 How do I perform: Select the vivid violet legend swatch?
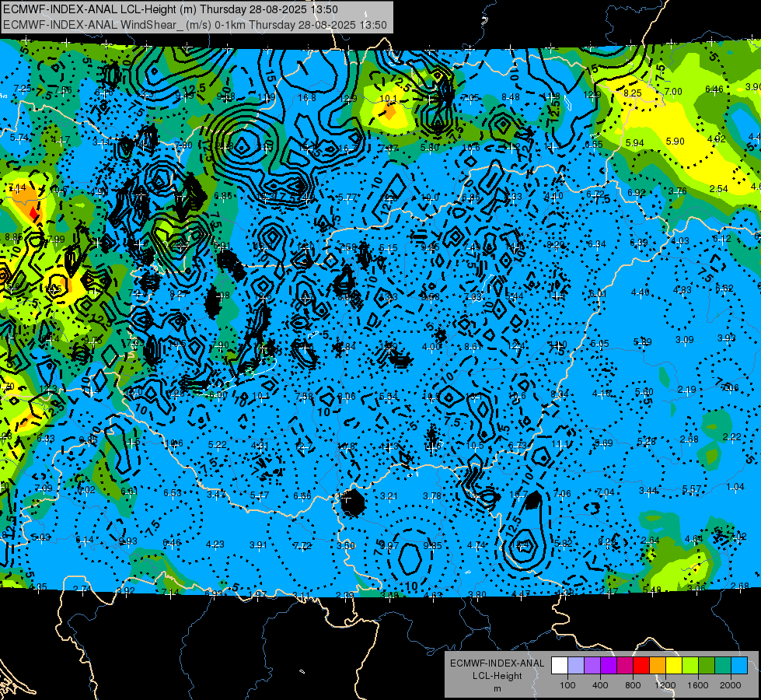(x=609, y=665)
